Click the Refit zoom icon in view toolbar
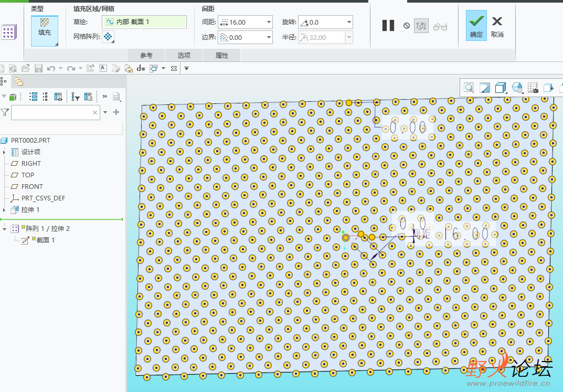Viewport: 563px width, 392px height. click(469, 88)
